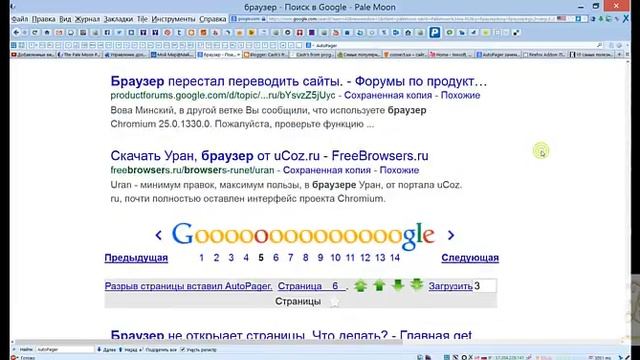The width and height of the screenshot is (640, 360).
Task: Go back with the navigation arrow
Action: pos(16,32)
